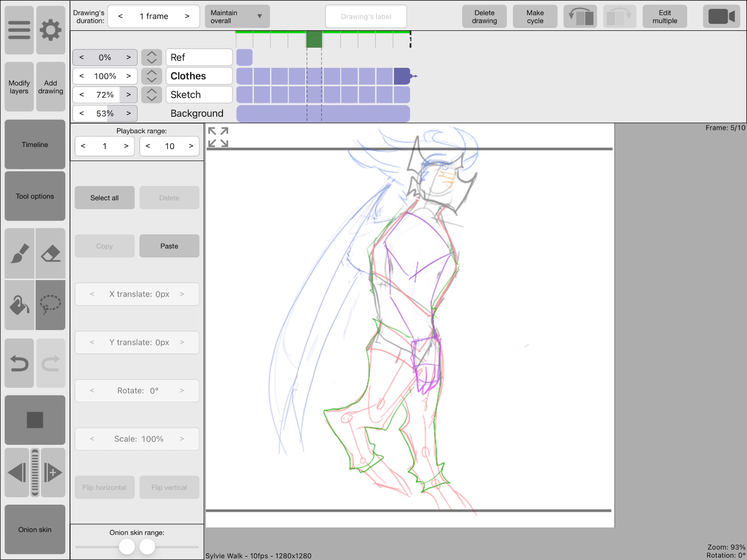Image resolution: width=747 pixels, height=560 pixels.
Task: Select the Brush tool
Action: click(19, 253)
